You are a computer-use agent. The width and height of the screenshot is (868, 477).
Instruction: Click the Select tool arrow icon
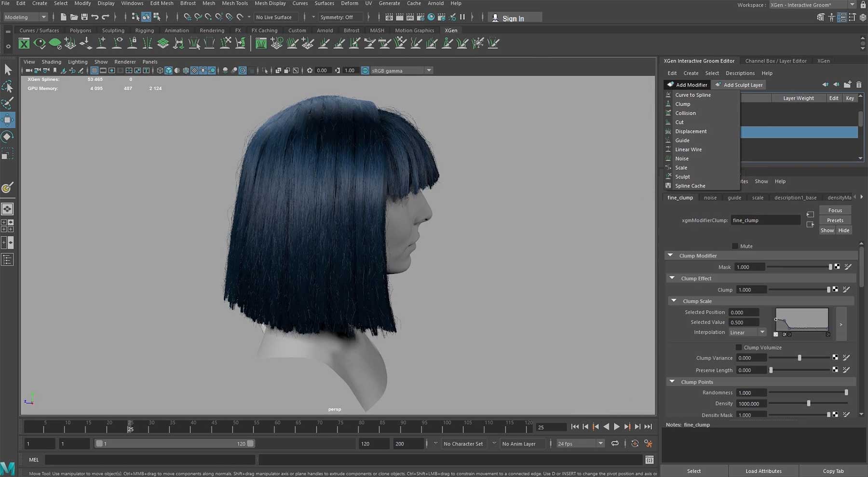click(x=8, y=70)
